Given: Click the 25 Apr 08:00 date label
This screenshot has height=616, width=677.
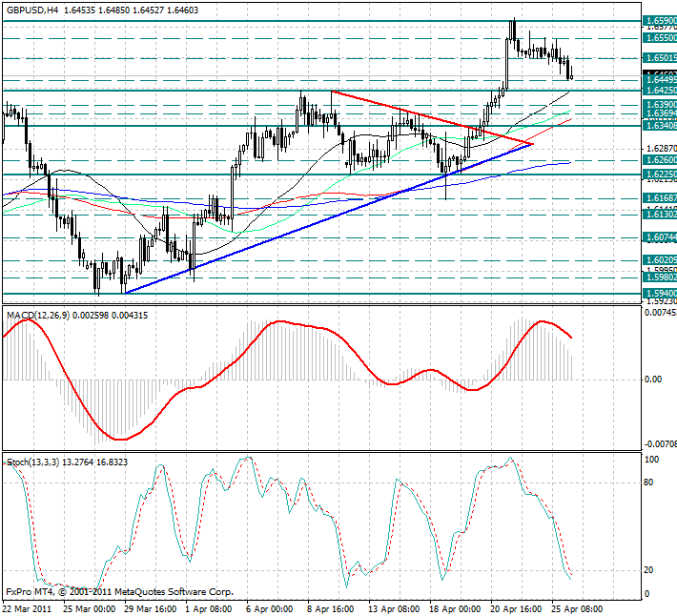Looking at the screenshot, I should tap(578, 609).
